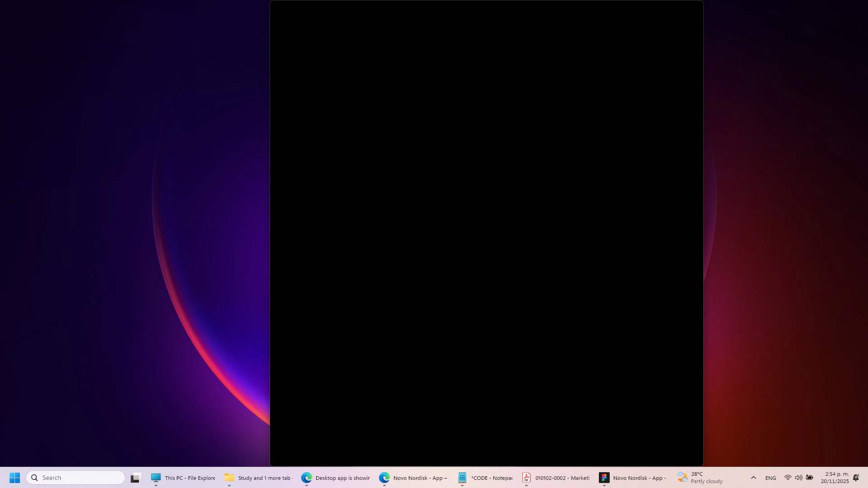Open the Edge Novo Nordisk App window

(413, 478)
